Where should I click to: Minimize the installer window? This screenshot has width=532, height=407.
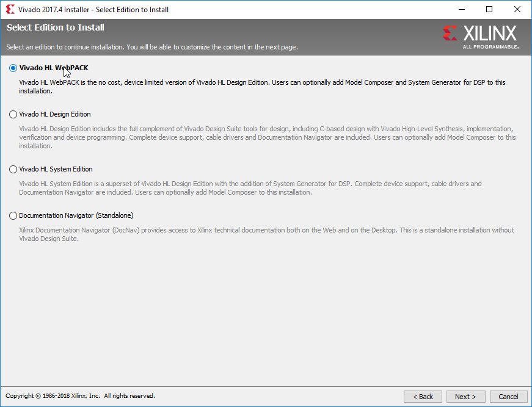coord(461,10)
